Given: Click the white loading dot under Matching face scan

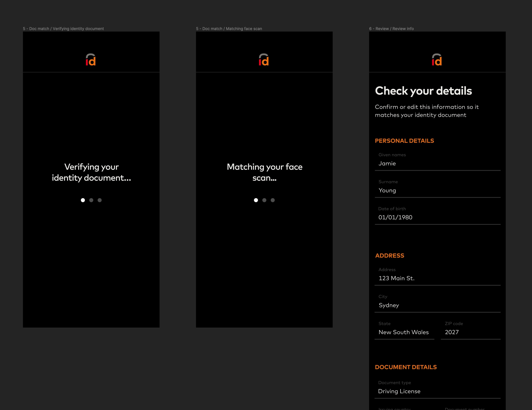Looking at the screenshot, I should click(x=256, y=200).
